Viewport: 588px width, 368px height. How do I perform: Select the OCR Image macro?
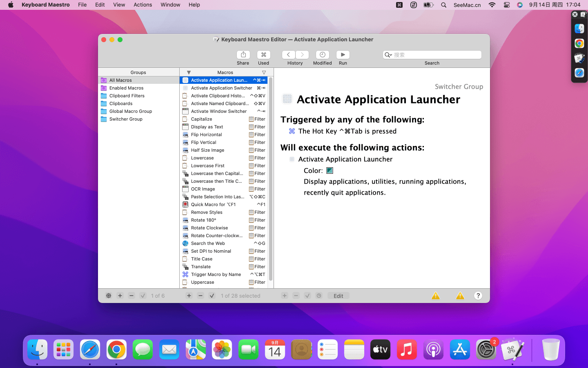click(x=224, y=189)
